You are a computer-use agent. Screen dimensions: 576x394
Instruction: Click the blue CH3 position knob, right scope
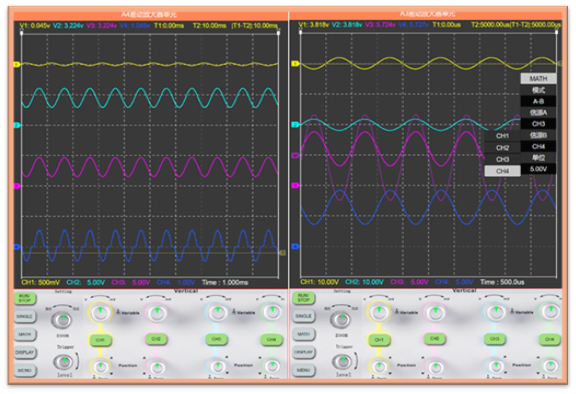click(x=496, y=366)
